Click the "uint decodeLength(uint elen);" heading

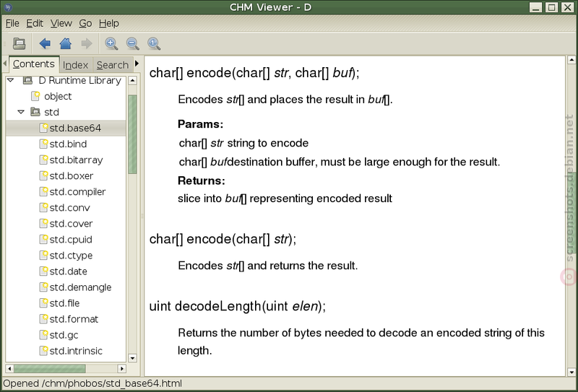click(x=238, y=306)
